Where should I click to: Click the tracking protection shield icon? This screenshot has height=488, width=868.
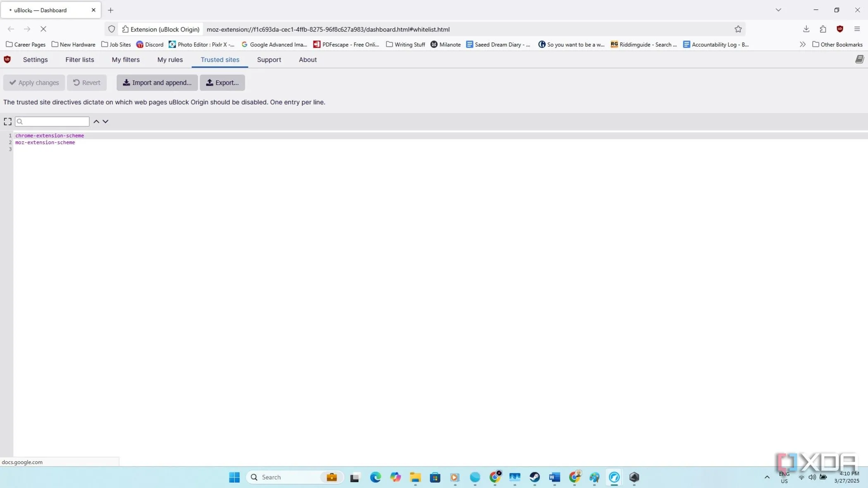click(112, 29)
